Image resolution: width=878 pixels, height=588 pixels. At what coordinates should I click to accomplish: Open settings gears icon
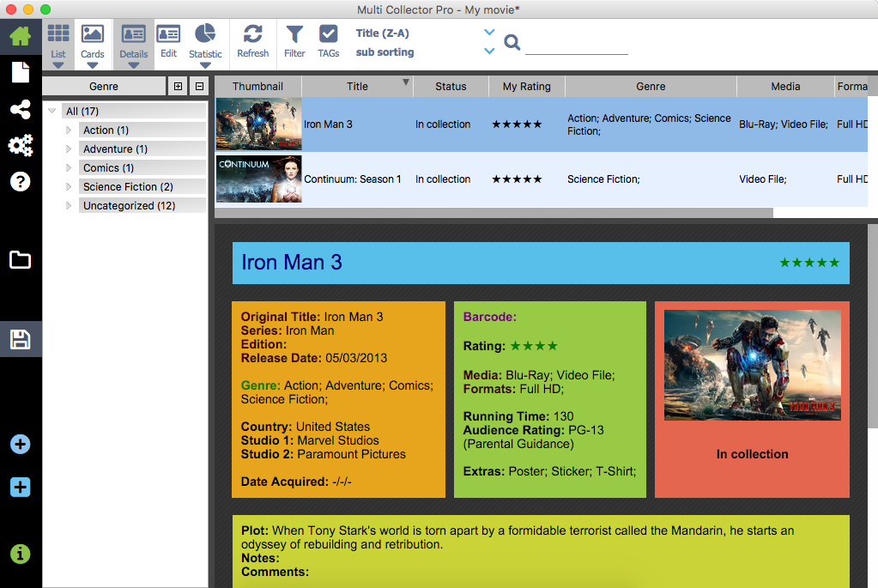pos(20,145)
